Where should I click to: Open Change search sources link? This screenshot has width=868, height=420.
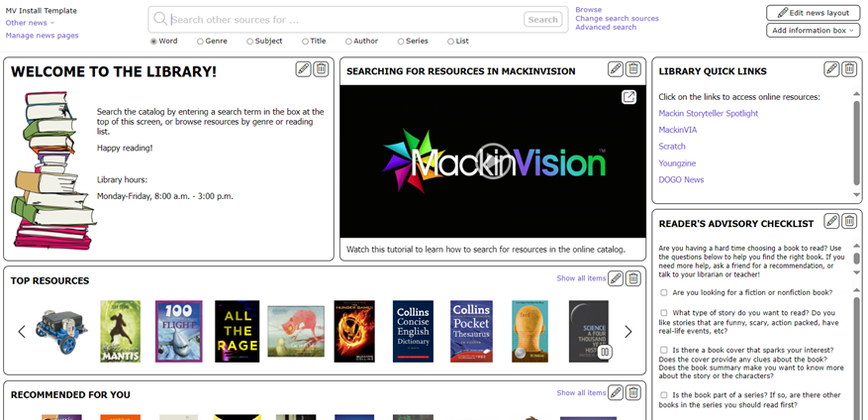[x=617, y=18]
